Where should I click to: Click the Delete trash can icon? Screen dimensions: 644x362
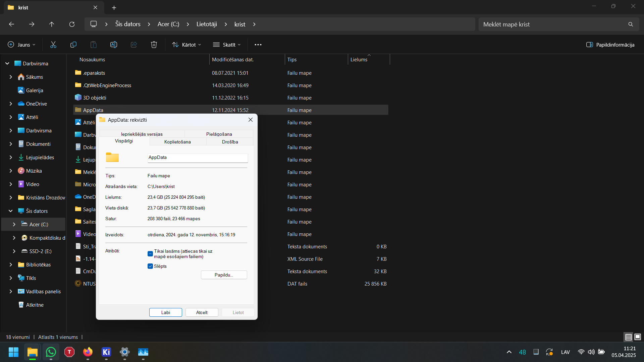(154, 45)
